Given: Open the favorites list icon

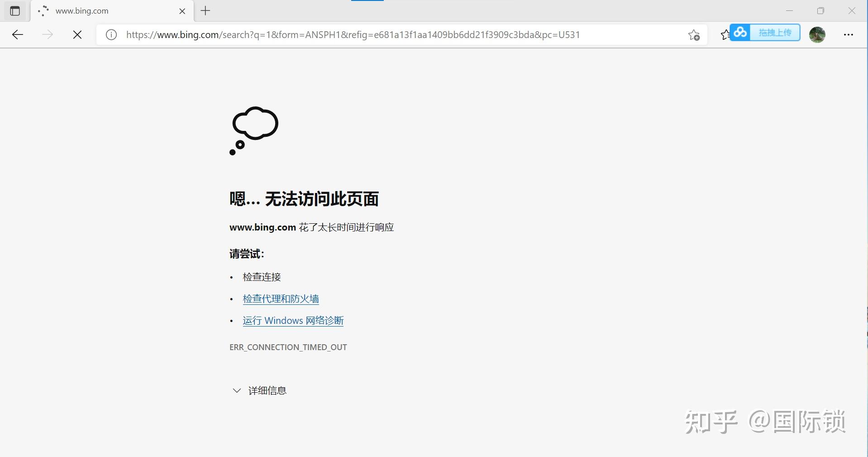Looking at the screenshot, I should pyautogui.click(x=725, y=35).
